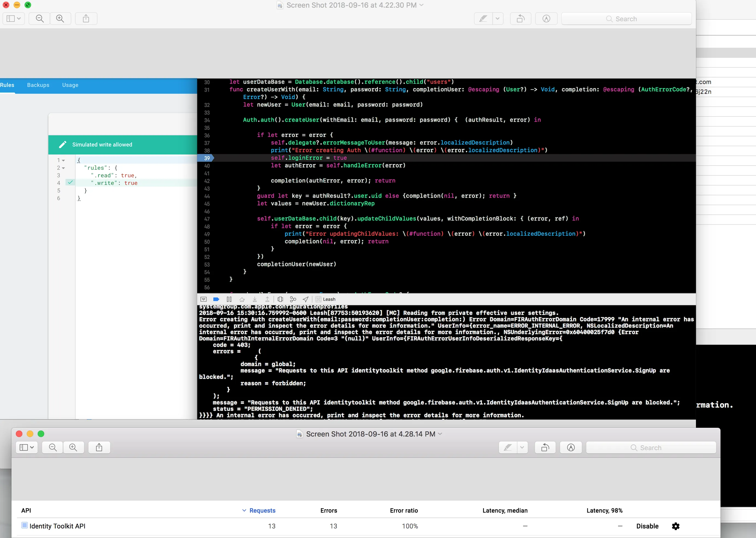Screen dimensions: 756x538
Task: Open the Identity Toolkit API link
Action: click(57, 526)
